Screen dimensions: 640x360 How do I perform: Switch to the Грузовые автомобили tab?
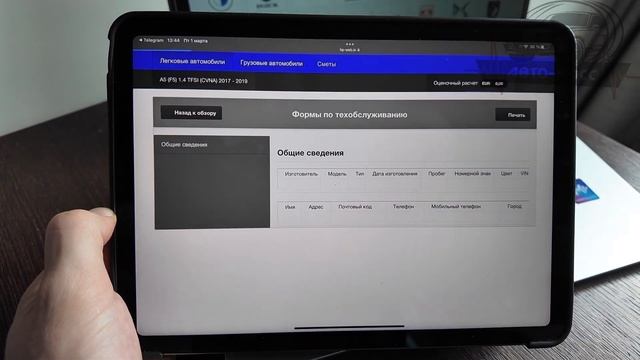(x=271, y=63)
